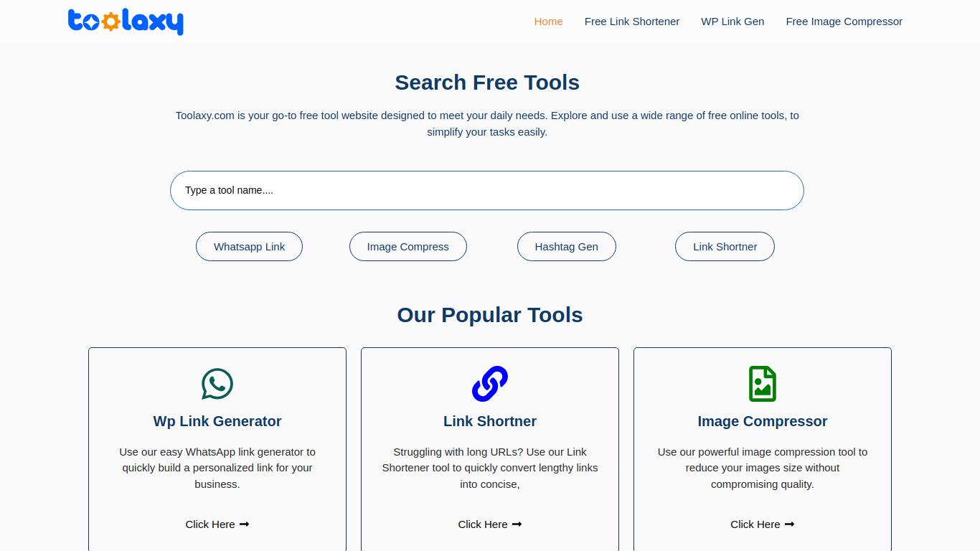Image resolution: width=980 pixels, height=551 pixels.
Task: Open Free Image Compressor nav item
Action: pyautogui.click(x=844, y=22)
